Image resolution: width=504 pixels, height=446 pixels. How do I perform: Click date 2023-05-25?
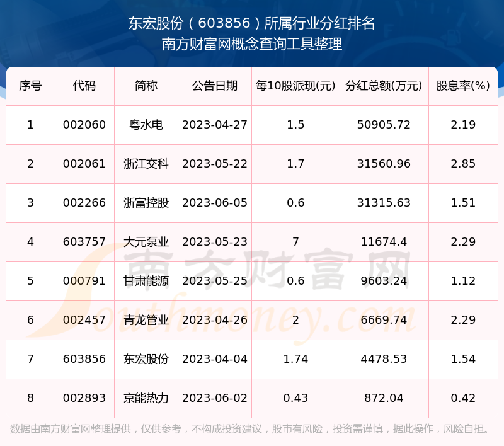215,281
